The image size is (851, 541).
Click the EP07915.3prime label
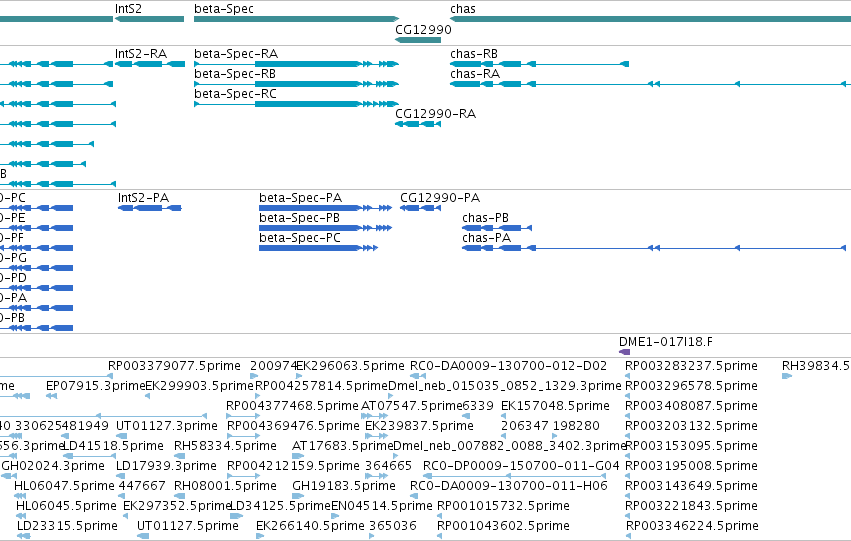pos(96,386)
